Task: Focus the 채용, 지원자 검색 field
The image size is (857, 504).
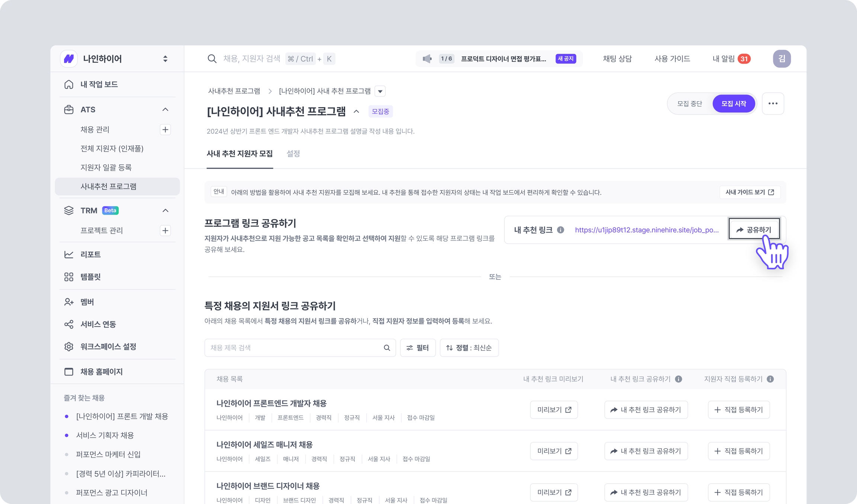Action: [252, 59]
